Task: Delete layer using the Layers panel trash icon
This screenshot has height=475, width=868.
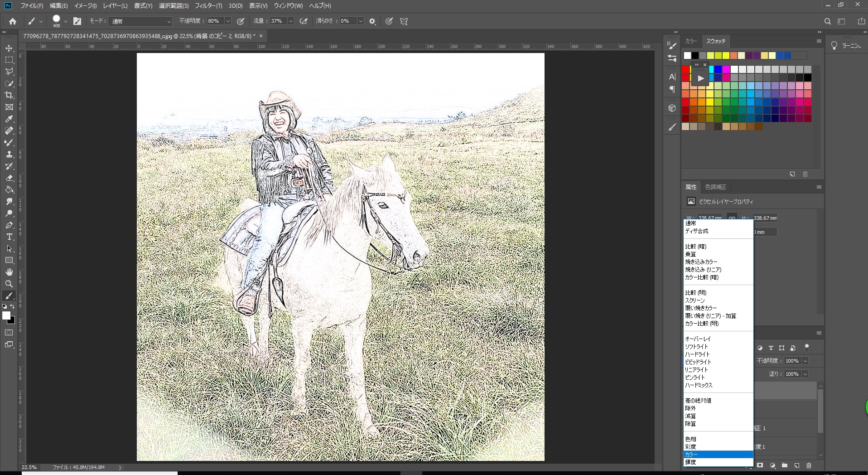Action: 809,465
